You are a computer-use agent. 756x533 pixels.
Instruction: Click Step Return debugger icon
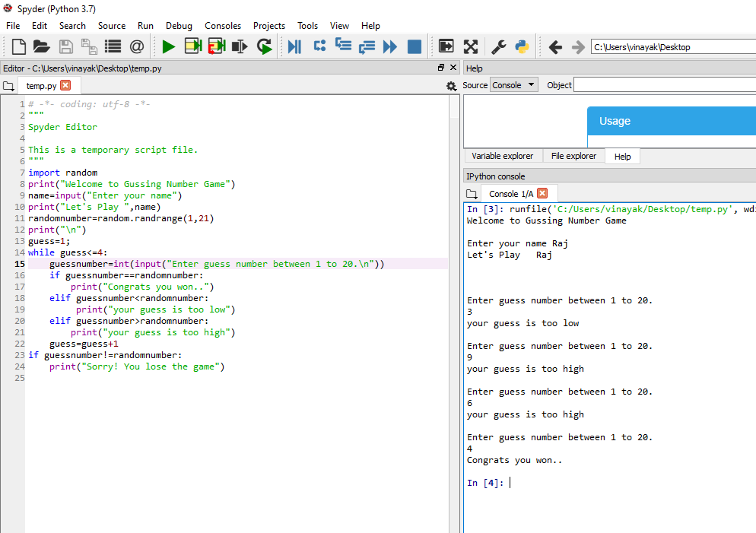(x=367, y=46)
